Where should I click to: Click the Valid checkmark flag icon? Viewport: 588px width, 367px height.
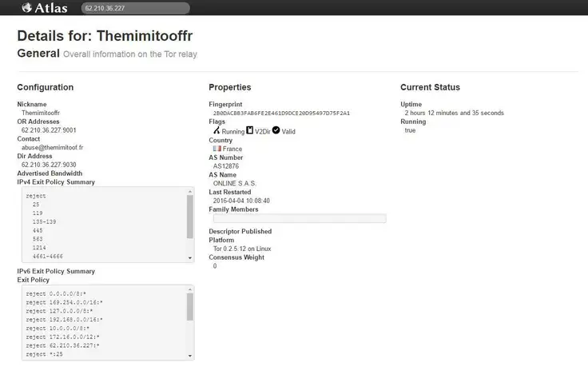point(276,130)
